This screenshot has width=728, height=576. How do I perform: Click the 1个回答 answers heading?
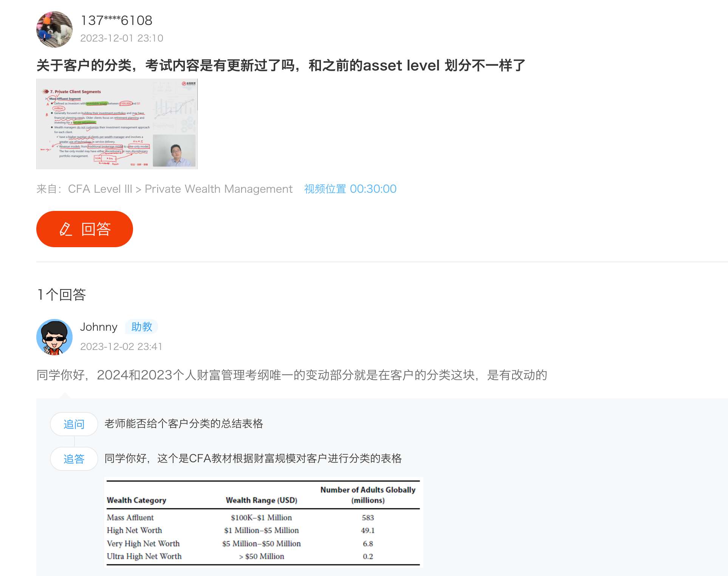(x=62, y=294)
